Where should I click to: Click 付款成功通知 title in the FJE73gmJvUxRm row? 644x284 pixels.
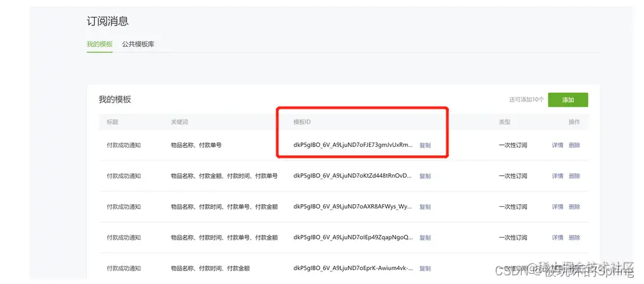[124, 145]
